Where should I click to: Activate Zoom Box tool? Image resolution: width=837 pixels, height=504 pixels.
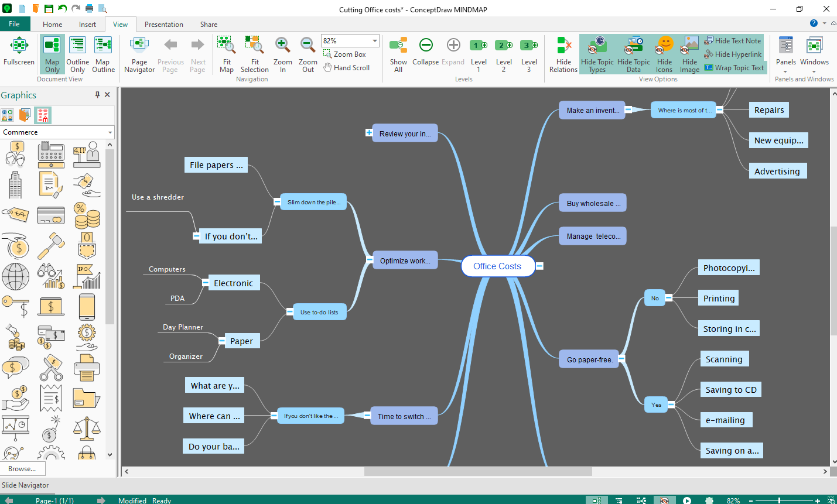[x=345, y=54]
